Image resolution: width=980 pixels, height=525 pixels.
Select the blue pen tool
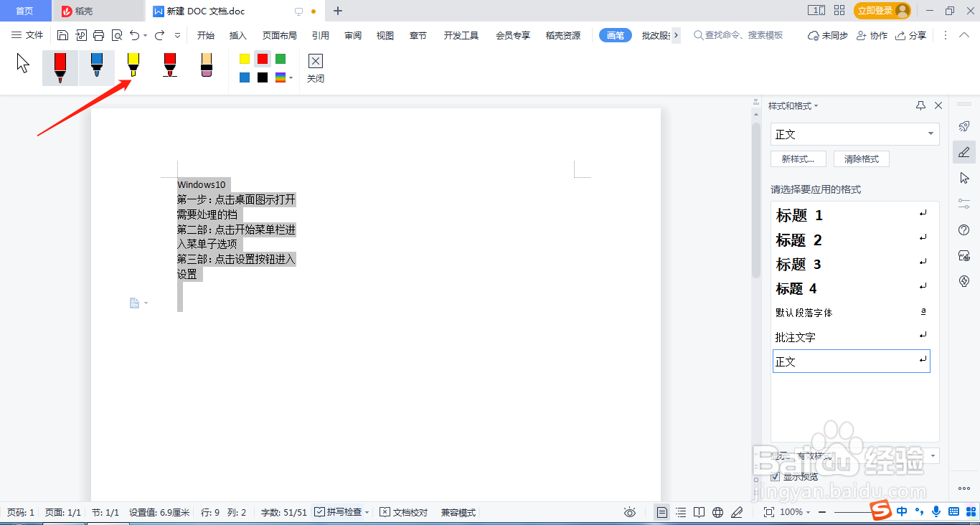point(96,67)
